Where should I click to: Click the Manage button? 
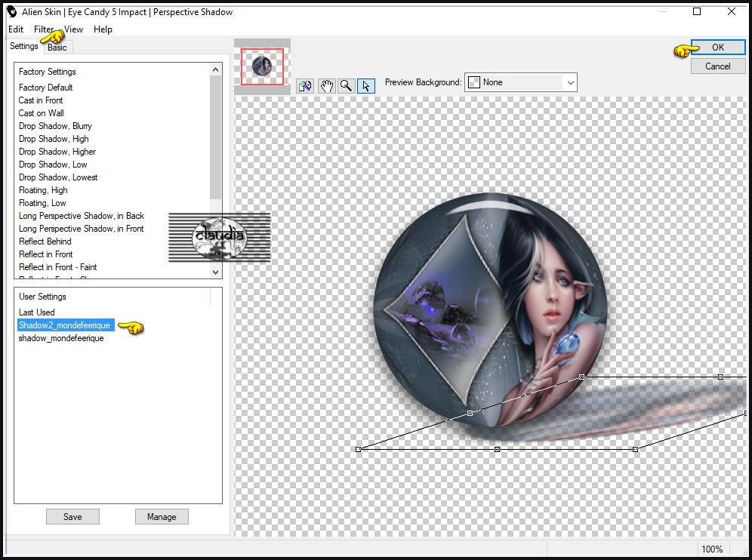coord(162,517)
